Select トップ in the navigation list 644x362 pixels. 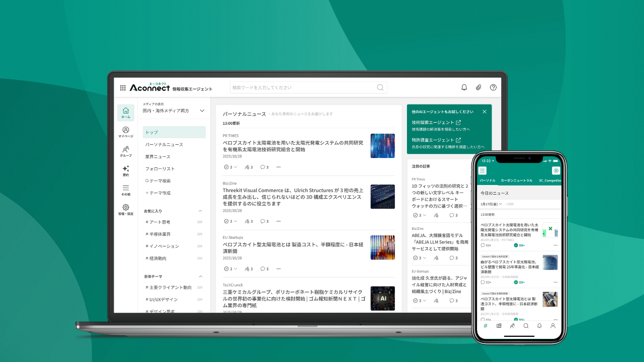coord(174,132)
